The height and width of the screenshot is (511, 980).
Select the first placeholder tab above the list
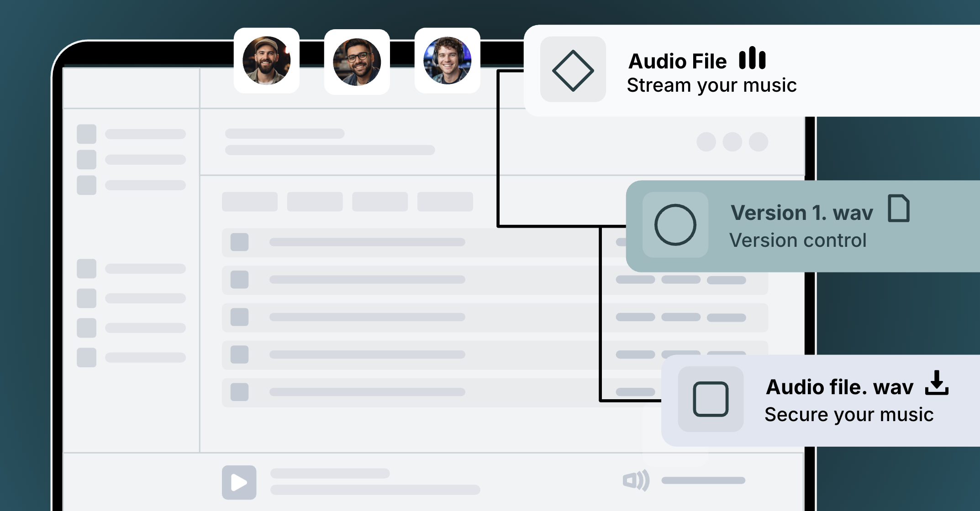(249, 202)
